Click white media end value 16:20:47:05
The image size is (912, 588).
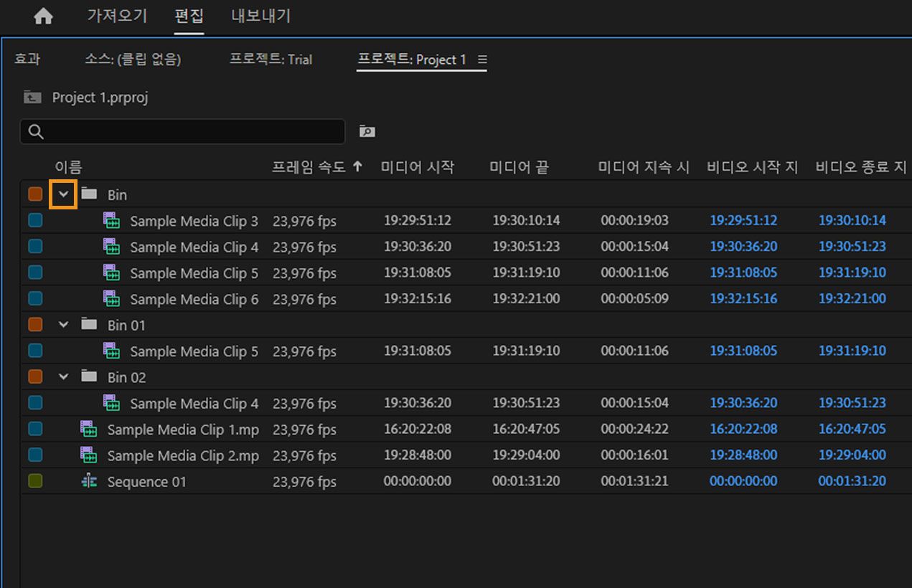pyautogui.click(x=526, y=429)
